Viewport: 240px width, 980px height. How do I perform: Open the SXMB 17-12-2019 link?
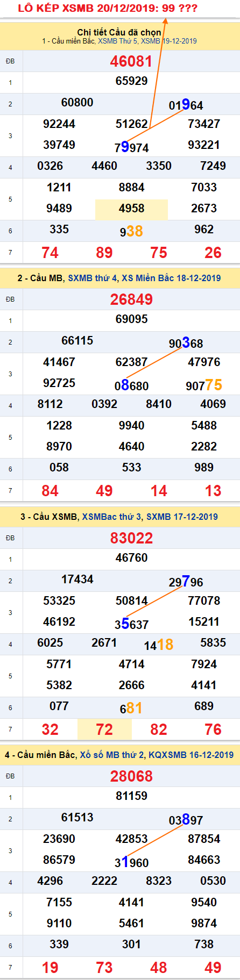[x=182, y=517]
